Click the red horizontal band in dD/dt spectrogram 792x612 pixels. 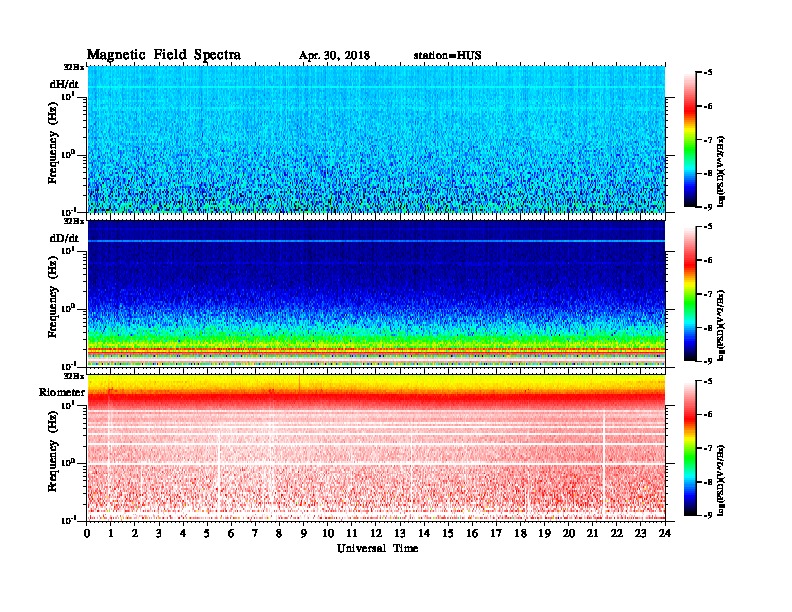pos(376,349)
